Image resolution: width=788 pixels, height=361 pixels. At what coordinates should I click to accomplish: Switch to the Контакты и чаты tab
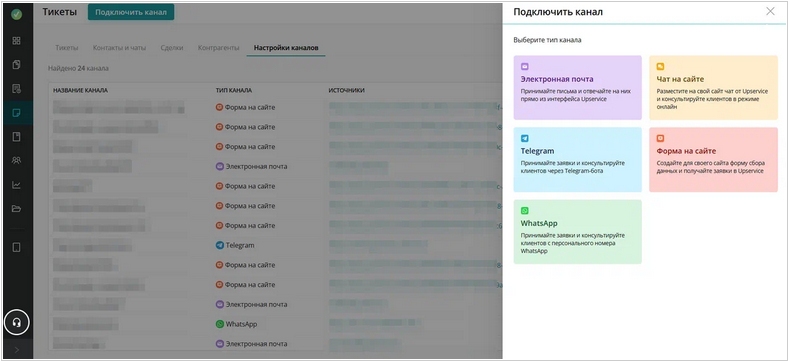pyautogui.click(x=119, y=48)
